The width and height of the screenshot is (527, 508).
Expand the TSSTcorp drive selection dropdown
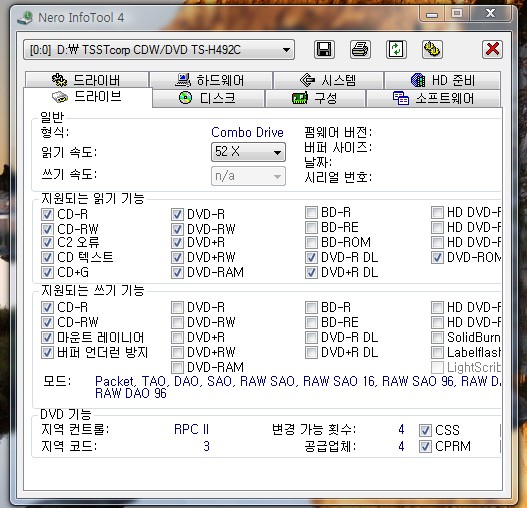(x=159, y=50)
